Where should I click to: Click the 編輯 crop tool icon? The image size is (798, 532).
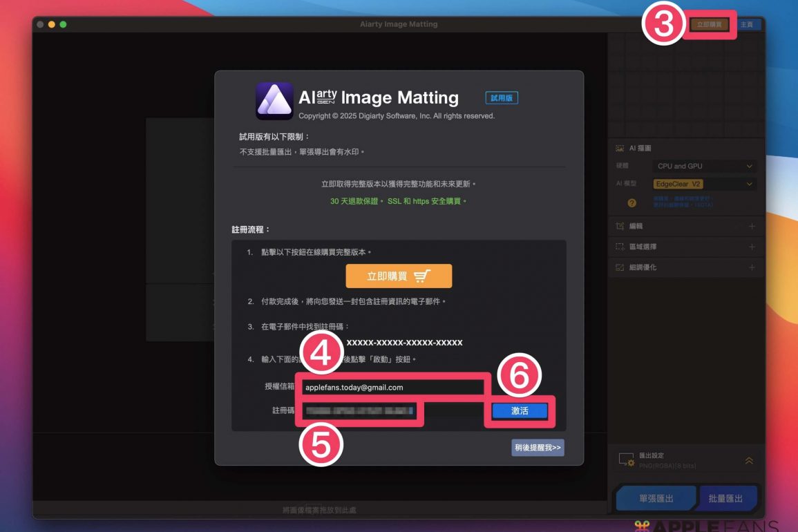tap(620, 226)
